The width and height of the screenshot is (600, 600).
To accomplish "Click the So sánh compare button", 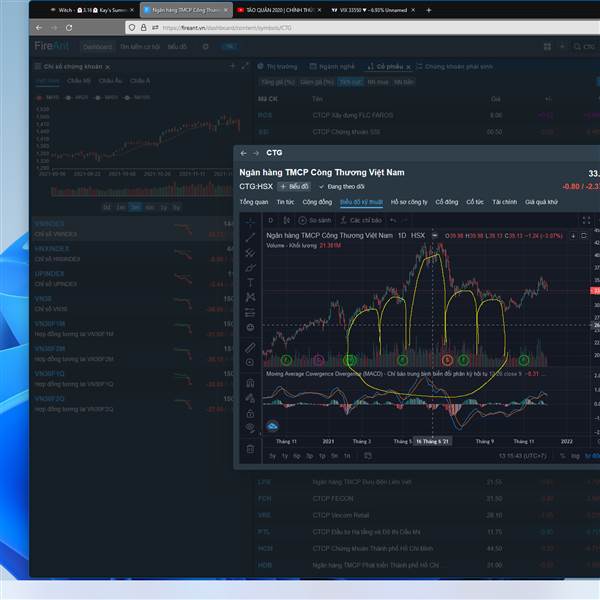I will [315, 220].
